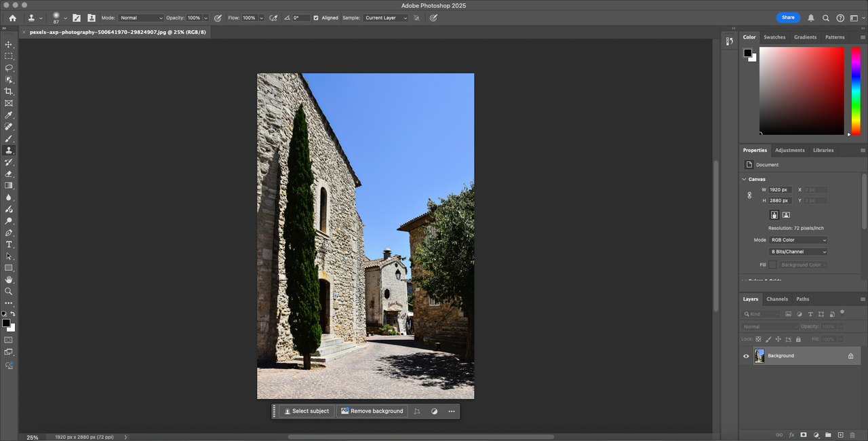Select the Clone Stamp tool in left toolbar
Image resolution: width=868 pixels, height=441 pixels.
click(x=9, y=151)
